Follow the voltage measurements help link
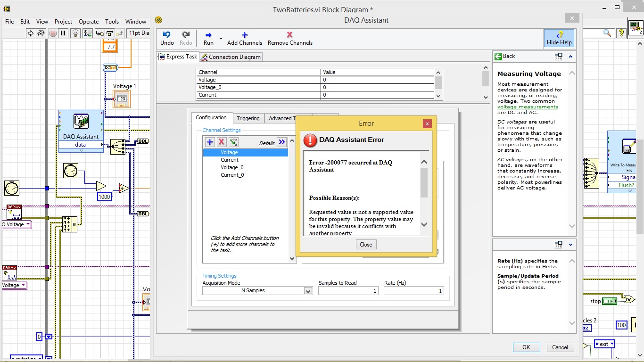This screenshot has width=644, height=362. pos(528,107)
